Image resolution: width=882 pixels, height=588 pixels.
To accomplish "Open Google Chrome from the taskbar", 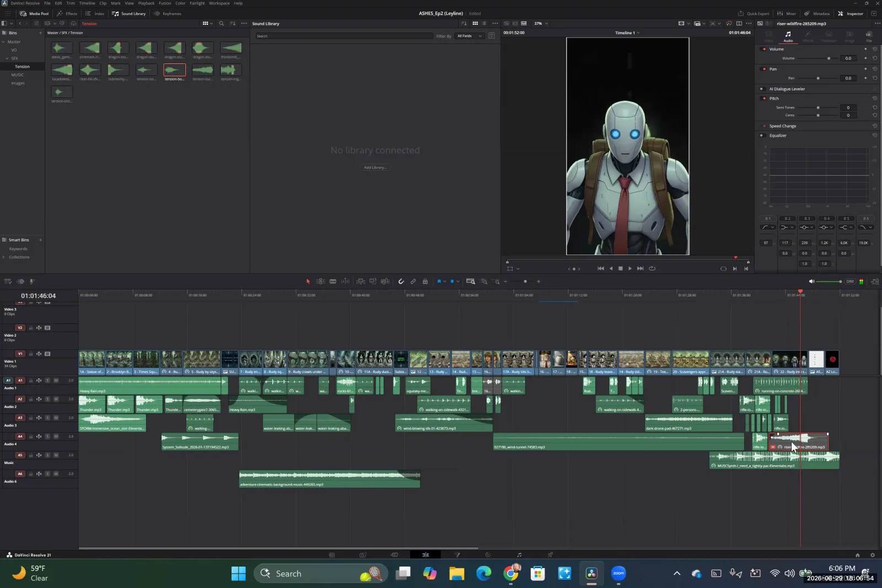I will tap(511, 574).
